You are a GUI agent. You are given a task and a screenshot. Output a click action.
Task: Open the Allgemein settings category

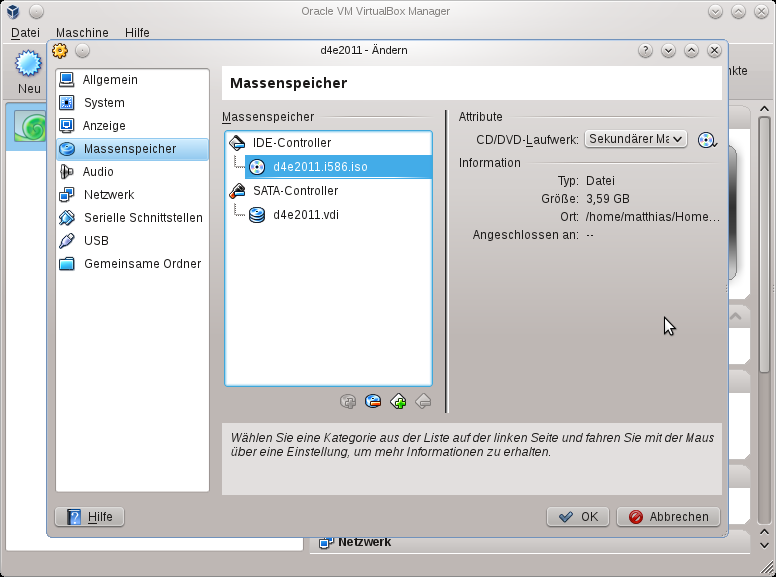pyautogui.click(x=110, y=80)
